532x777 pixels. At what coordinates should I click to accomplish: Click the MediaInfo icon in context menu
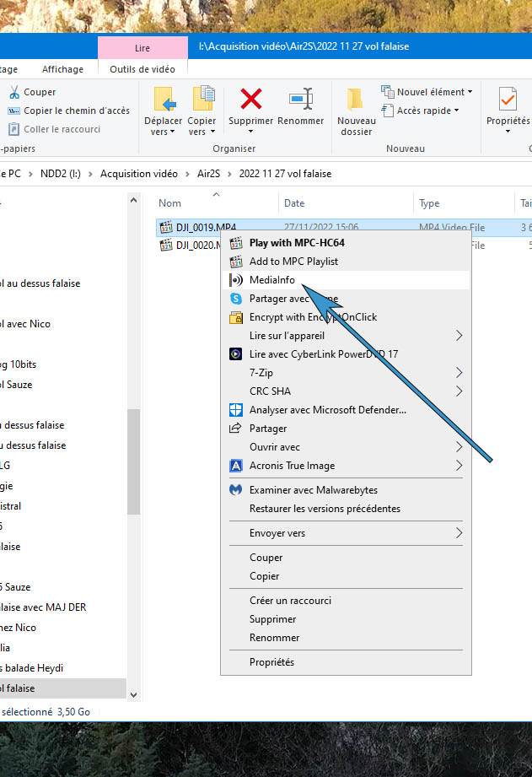point(236,280)
